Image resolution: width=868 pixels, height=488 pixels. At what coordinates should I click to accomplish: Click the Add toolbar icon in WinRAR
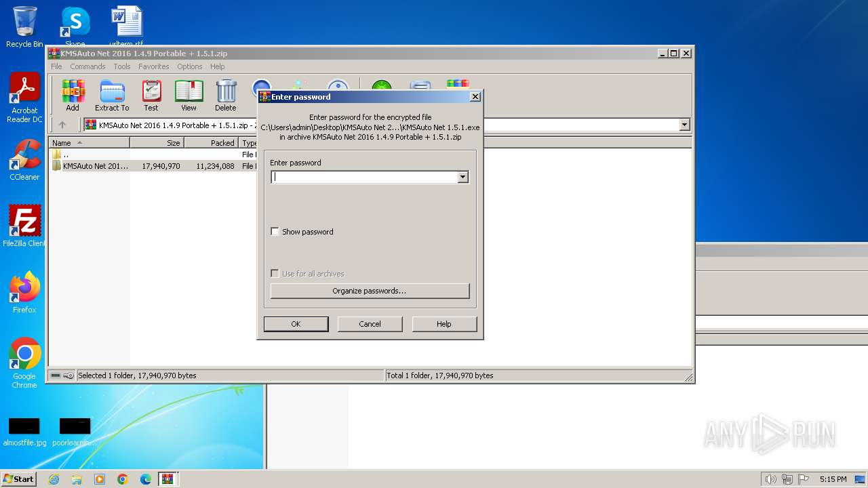click(73, 95)
